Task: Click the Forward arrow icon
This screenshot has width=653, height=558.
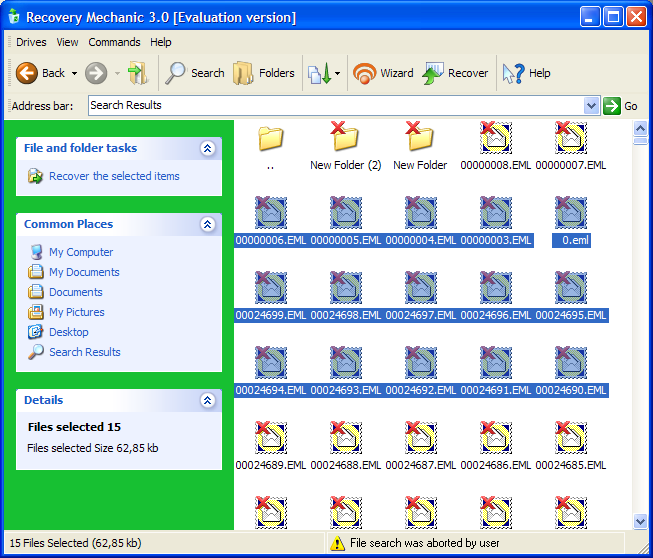Action: coord(96,73)
